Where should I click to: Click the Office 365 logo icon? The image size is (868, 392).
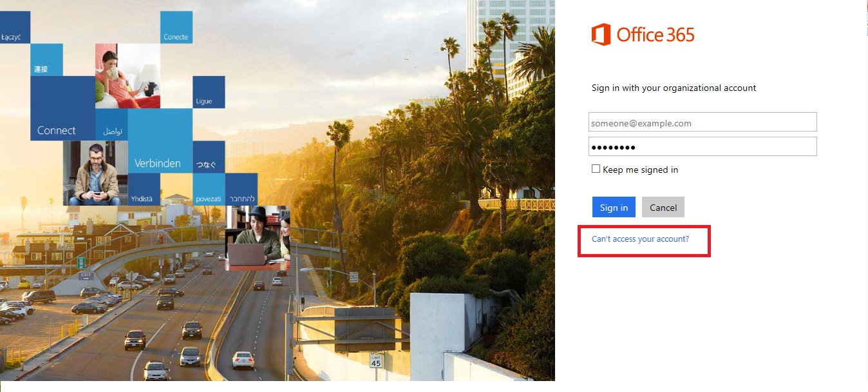click(601, 34)
